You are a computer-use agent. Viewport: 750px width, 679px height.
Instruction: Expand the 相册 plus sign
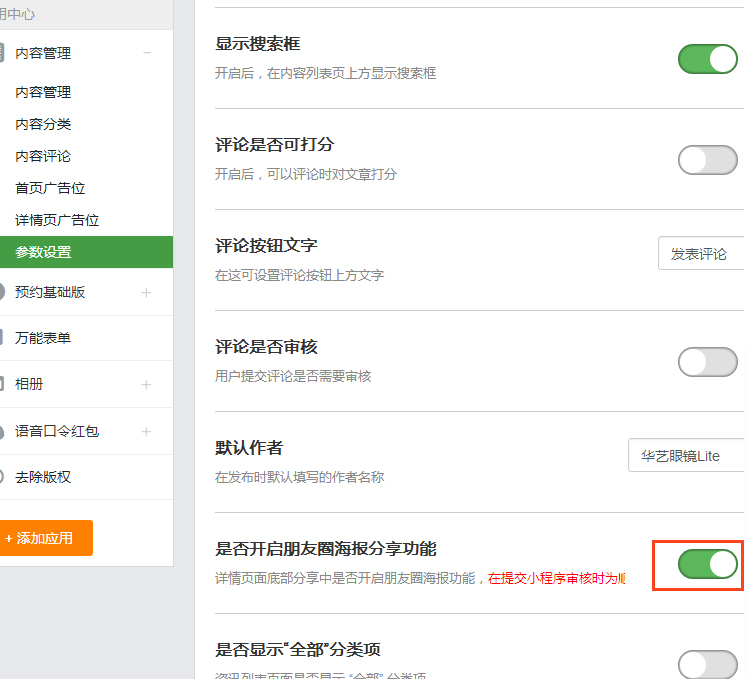[147, 384]
